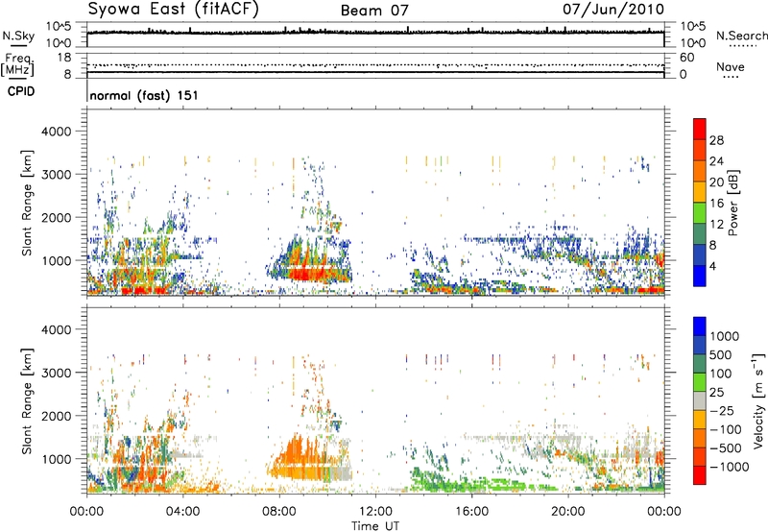This screenshot has width=768, height=532.
Task: Click the '18' frequency axis tick label
Action: tap(64, 58)
